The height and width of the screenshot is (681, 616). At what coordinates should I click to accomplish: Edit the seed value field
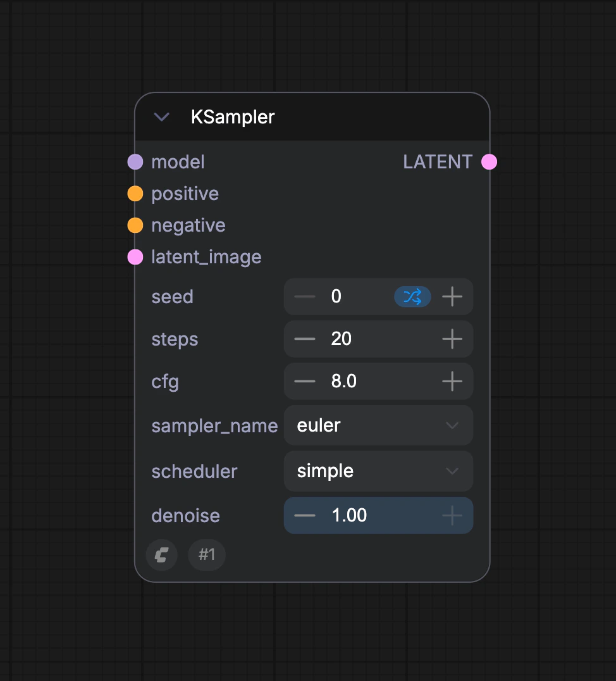click(354, 296)
